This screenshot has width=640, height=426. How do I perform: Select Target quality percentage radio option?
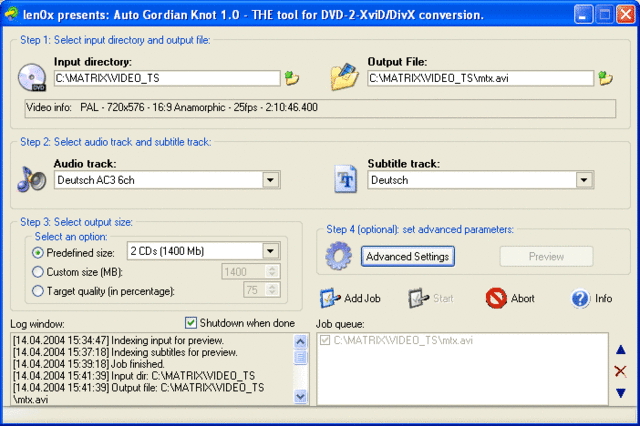[38, 291]
